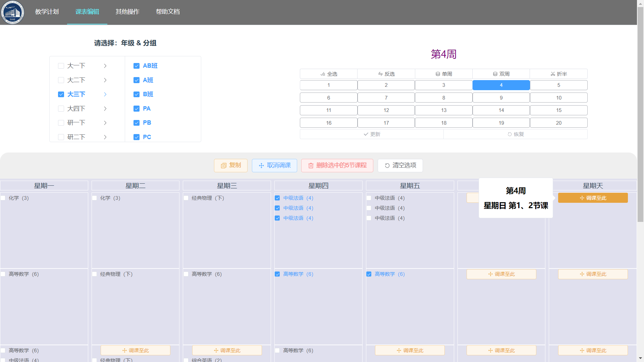Uncheck Friday 高等数学 (6) checkbox

(x=369, y=274)
